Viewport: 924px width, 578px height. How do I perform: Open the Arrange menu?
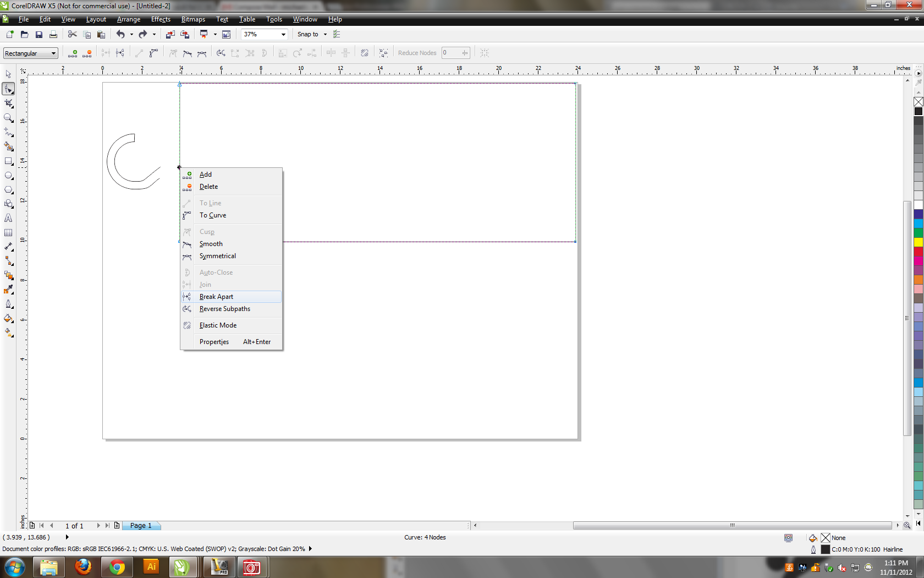point(129,19)
